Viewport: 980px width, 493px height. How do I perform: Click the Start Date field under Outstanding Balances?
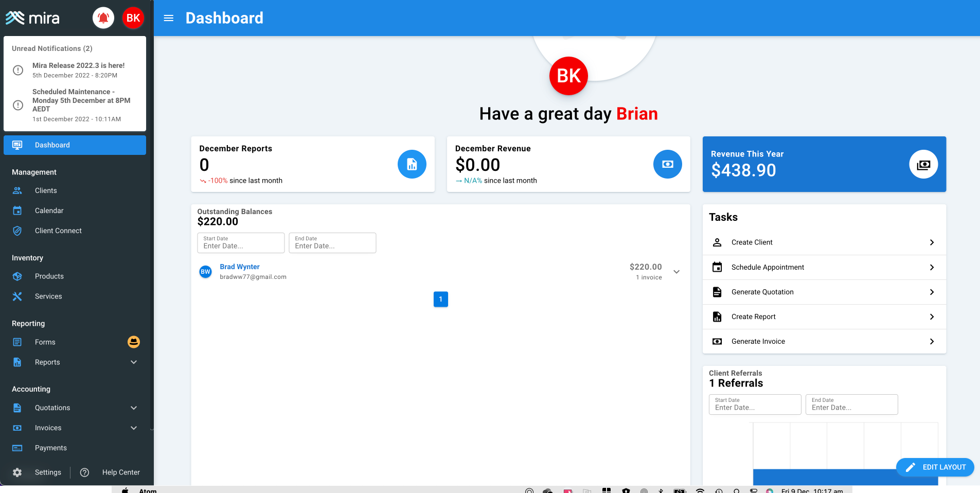tap(240, 245)
